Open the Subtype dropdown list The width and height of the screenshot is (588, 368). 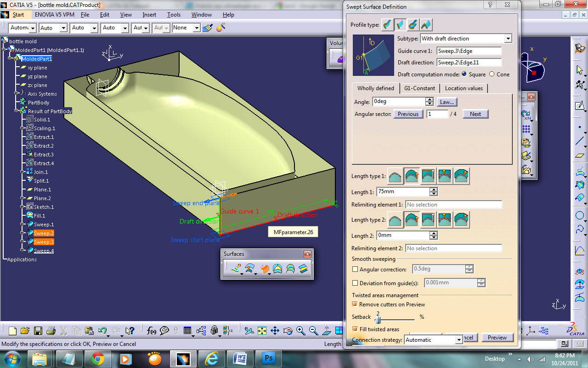coord(508,39)
